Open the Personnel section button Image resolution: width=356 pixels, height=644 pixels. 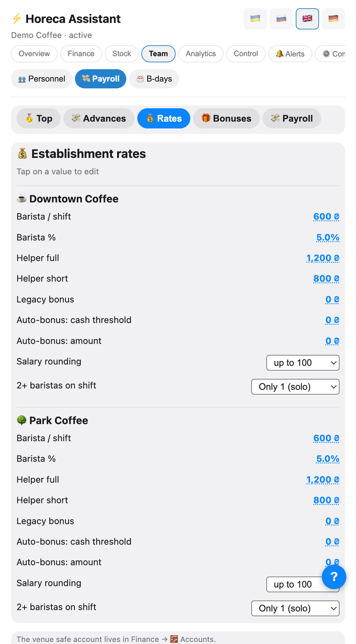click(42, 79)
